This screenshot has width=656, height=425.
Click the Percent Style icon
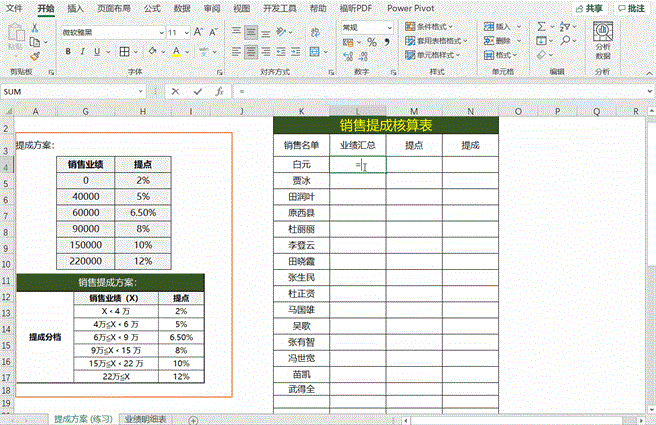tap(372, 42)
